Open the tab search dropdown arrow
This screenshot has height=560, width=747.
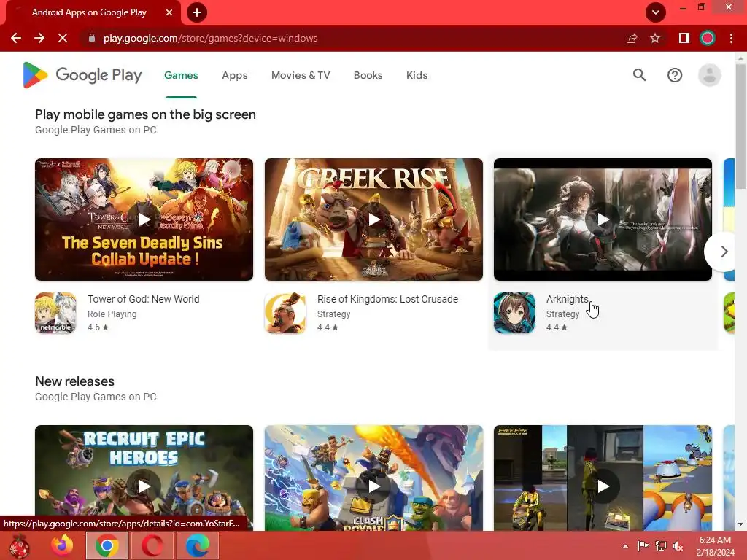(656, 12)
